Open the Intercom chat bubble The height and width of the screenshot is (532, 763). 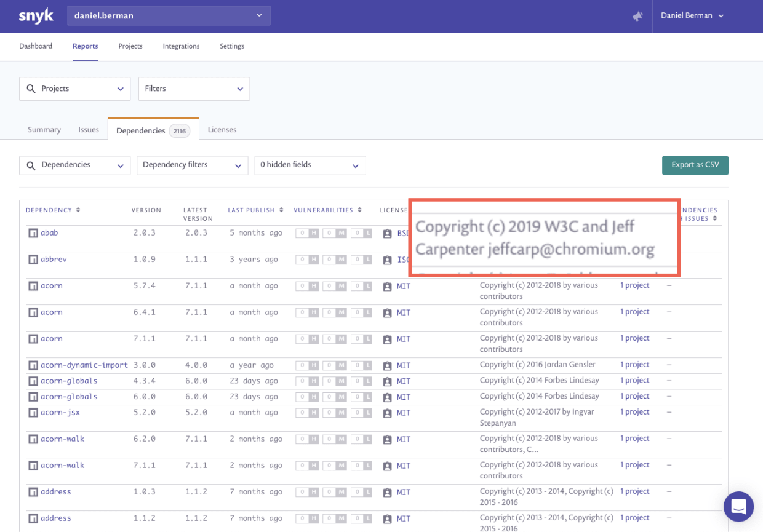tap(738, 507)
